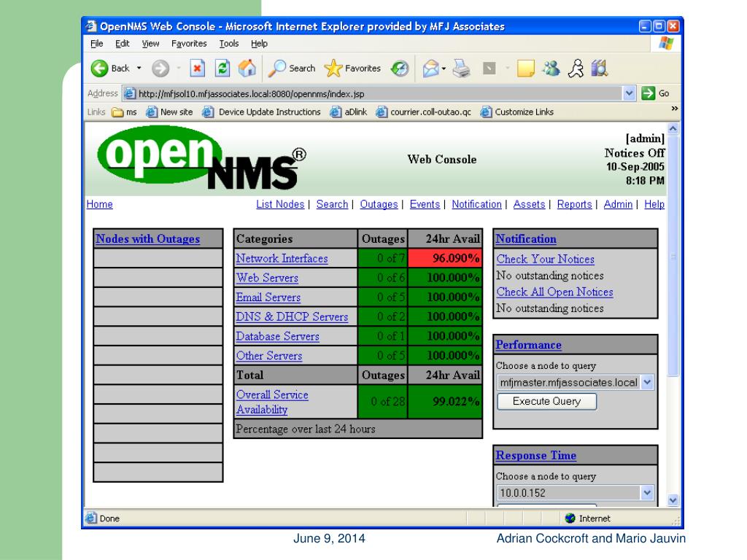Open the Response Time heading link
Image resolution: width=747 pixels, height=560 pixels.
coord(536,456)
